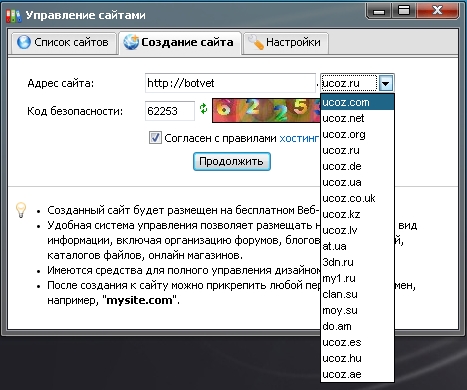This screenshot has height=390, width=467.
Task: Click the application icon in the title bar
Action: 14,15
